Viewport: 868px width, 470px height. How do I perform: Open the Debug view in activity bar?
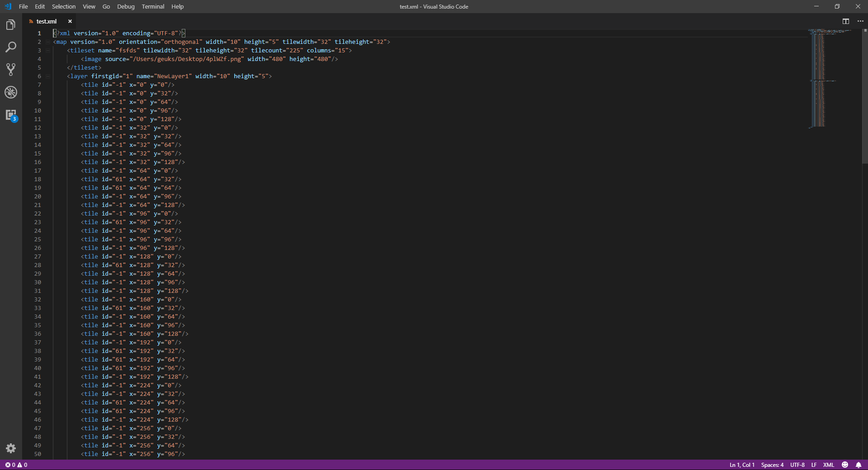tap(11, 92)
